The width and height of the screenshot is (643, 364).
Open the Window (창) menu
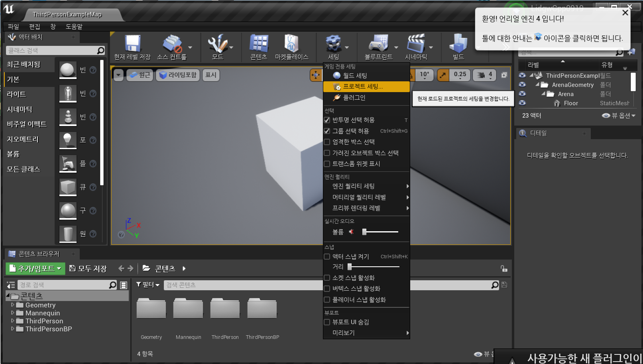click(53, 27)
